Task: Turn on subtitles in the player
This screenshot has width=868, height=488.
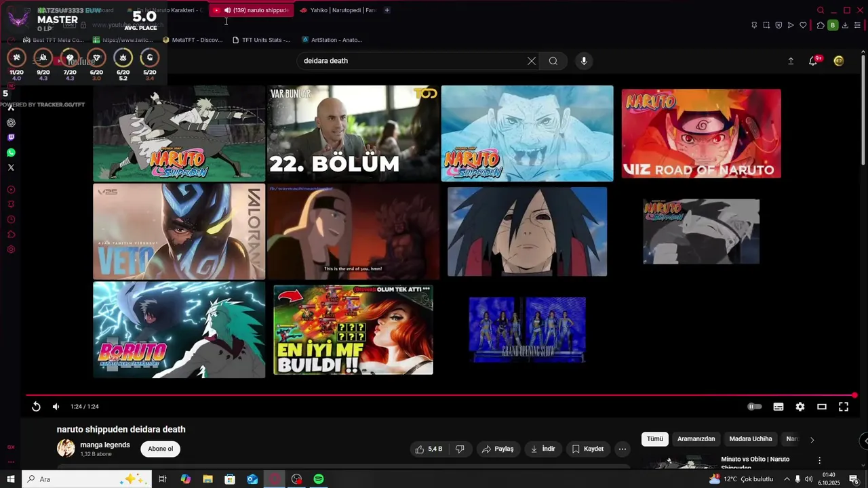Action: coord(778,407)
